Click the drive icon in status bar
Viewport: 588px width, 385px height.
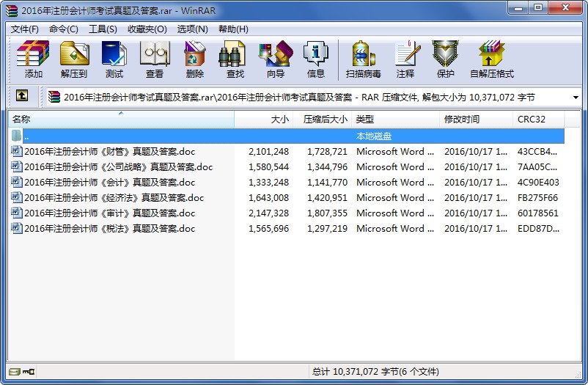[x=15, y=372]
